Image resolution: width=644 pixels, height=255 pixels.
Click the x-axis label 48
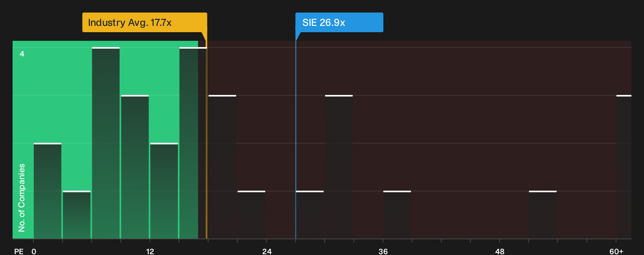pyautogui.click(x=500, y=251)
